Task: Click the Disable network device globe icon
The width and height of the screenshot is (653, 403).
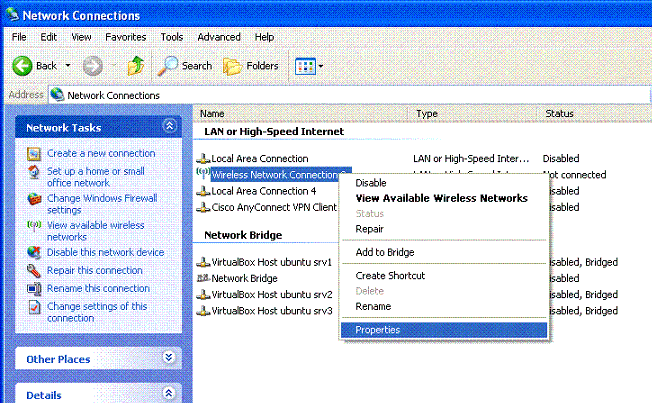Action: click(x=34, y=252)
